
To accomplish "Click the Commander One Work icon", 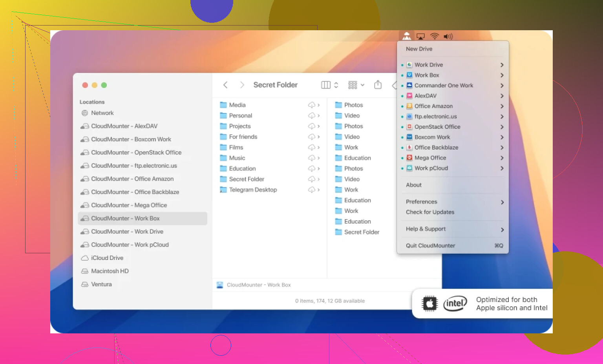I will pos(409,85).
